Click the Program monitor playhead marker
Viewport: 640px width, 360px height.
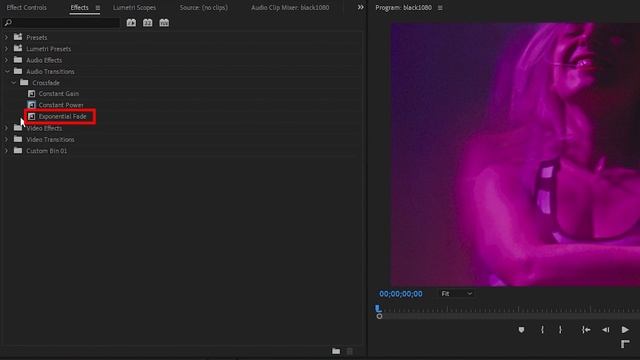[378, 308]
